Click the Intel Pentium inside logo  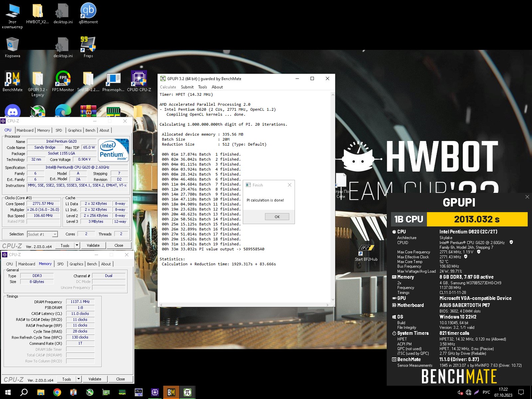114,150
